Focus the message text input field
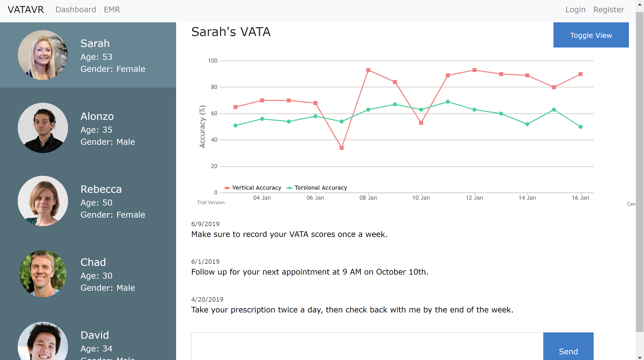Viewport: 644px width, 360px height. tap(367, 347)
